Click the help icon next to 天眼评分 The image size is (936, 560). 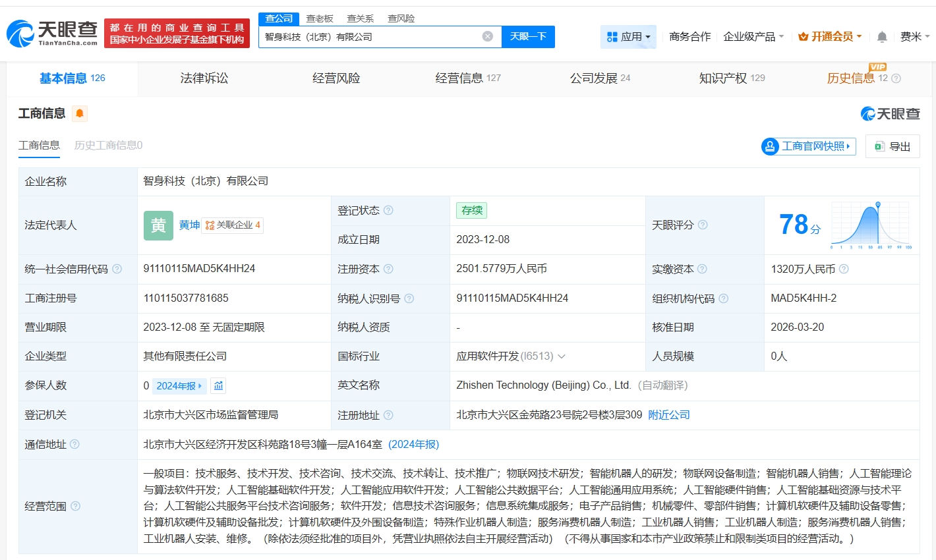(703, 225)
